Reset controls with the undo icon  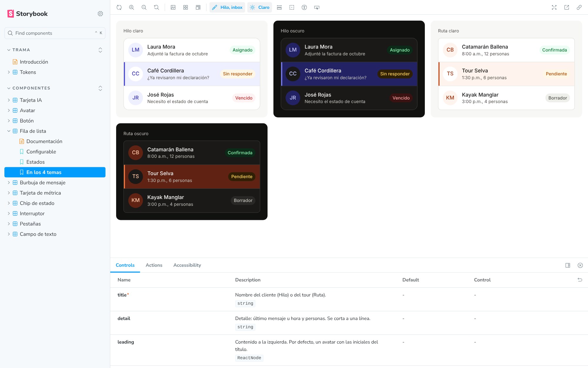point(580,280)
